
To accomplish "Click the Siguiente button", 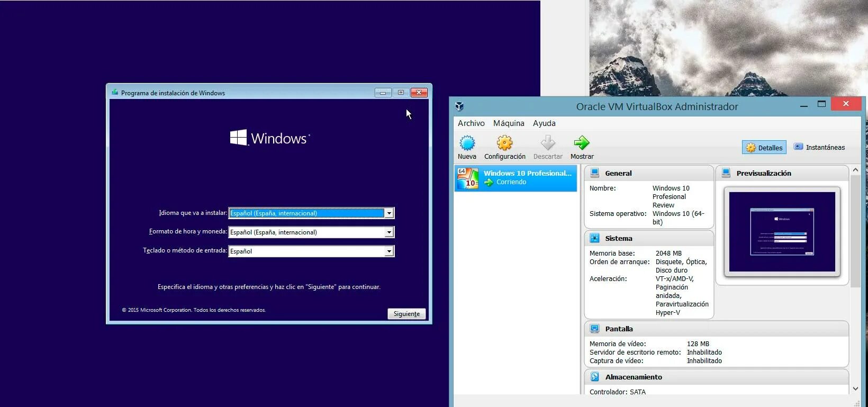I will [406, 314].
